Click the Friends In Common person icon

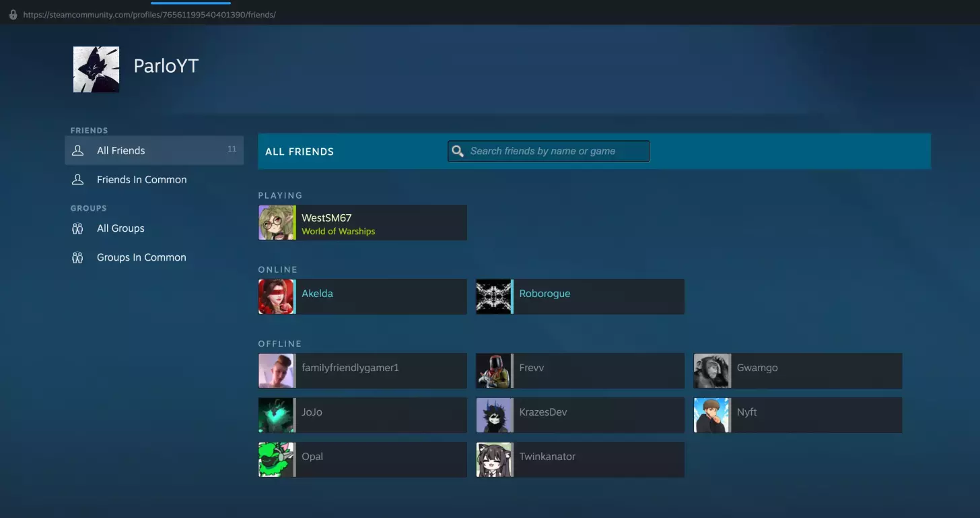pos(78,179)
